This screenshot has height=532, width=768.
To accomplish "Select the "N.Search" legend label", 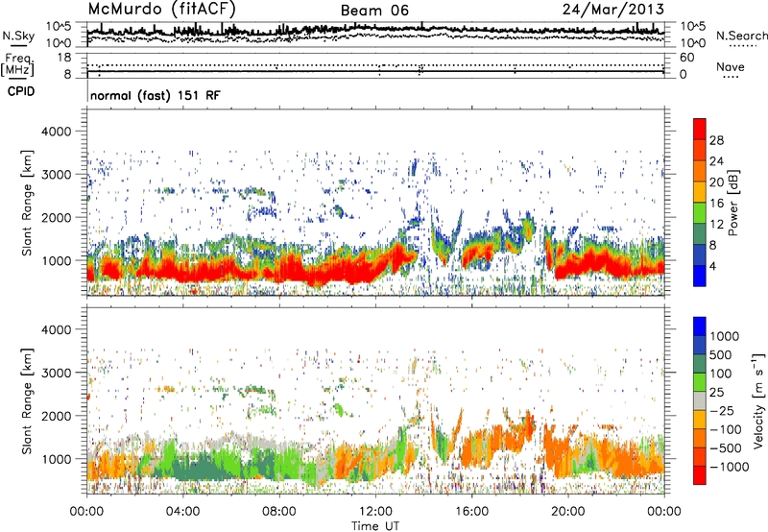I will pyautogui.click(x=742, y=36).
